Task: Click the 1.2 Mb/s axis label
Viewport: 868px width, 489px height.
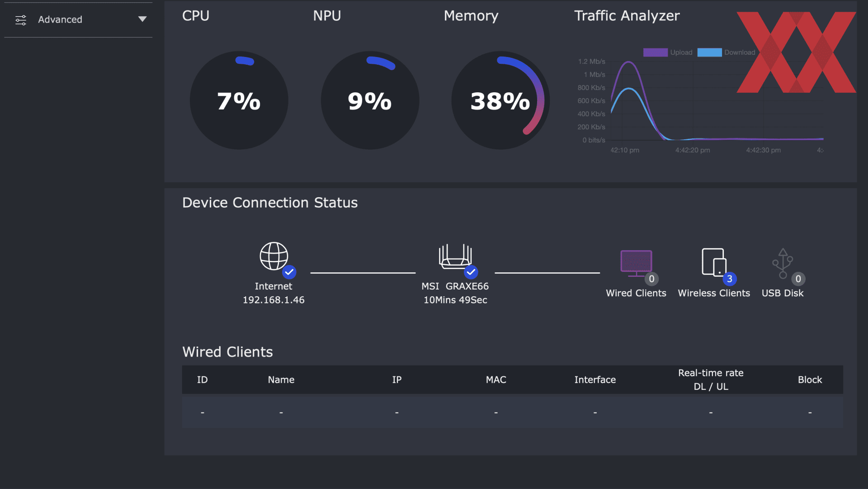Action: (x=591, y=62)
